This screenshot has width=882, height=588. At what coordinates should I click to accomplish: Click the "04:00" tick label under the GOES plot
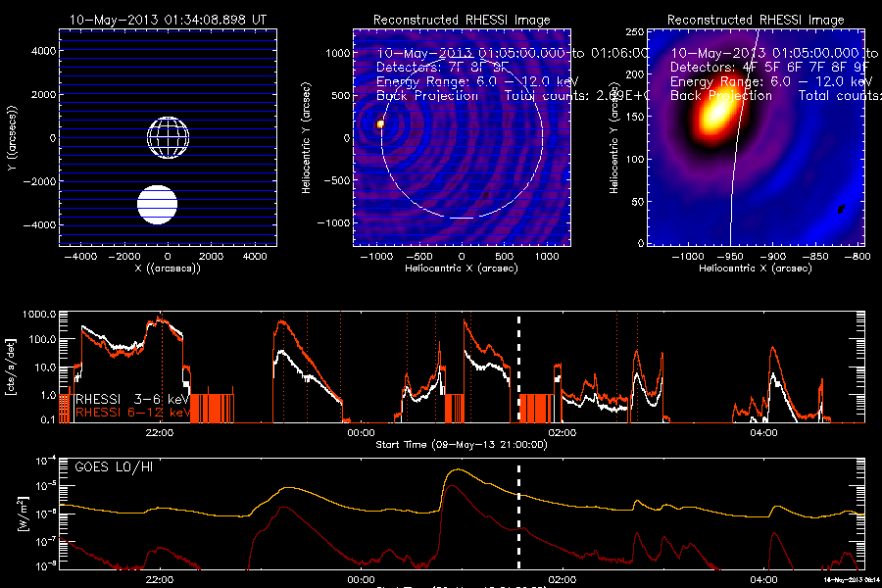click(763, 579)
